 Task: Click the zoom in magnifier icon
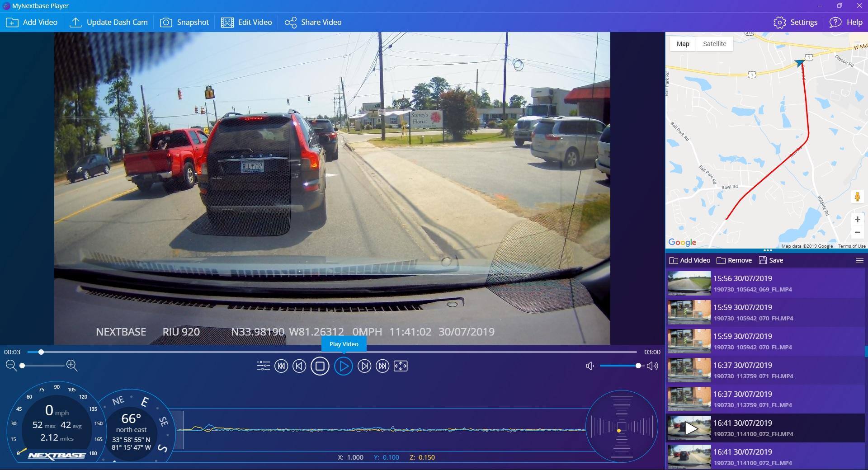(72, 366)
